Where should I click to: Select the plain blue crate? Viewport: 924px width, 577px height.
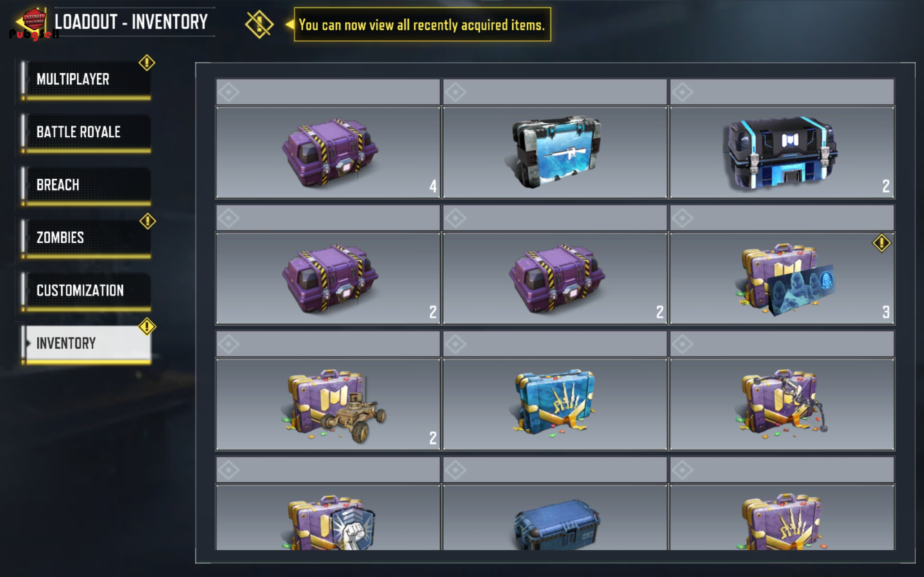pyautogui.click(x=555, y=517)
